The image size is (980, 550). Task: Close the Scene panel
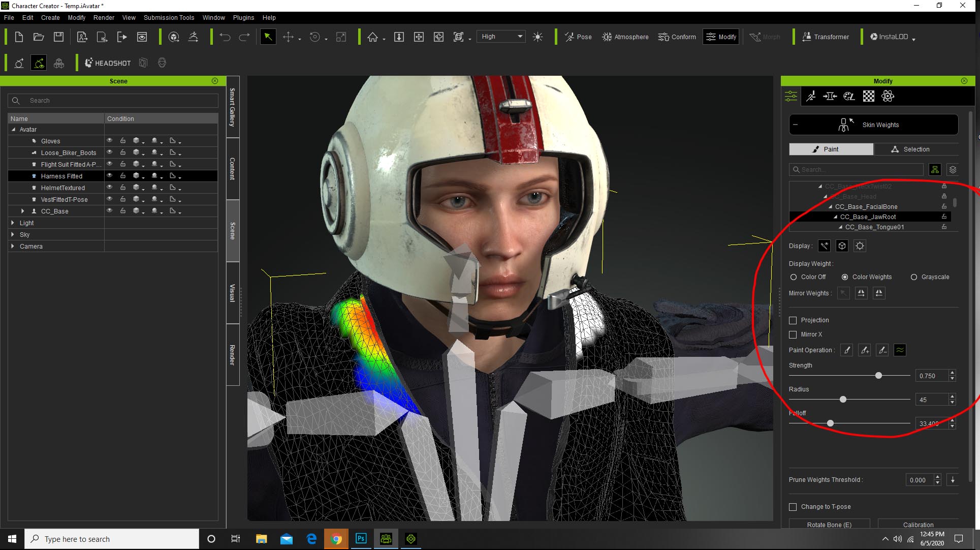215,81
